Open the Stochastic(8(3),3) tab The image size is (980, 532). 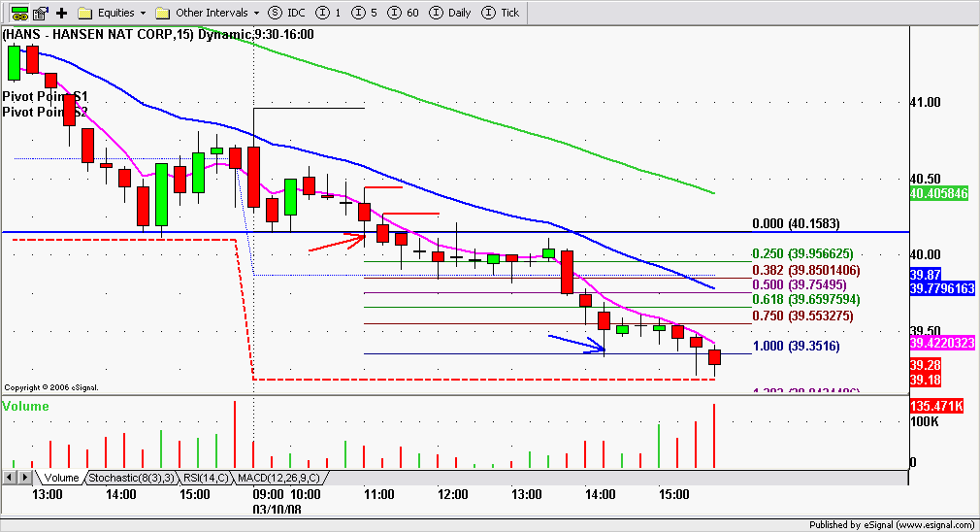click(x=131, y=478)
